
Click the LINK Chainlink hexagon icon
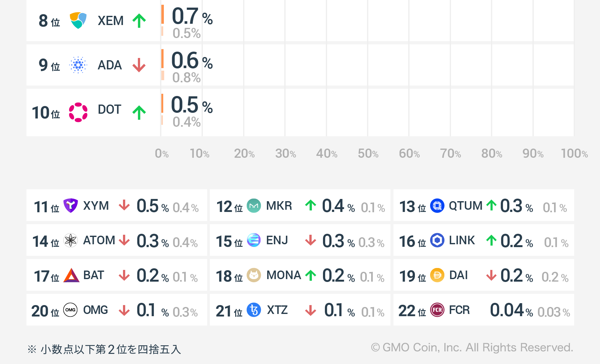click(x=437, y=240)
